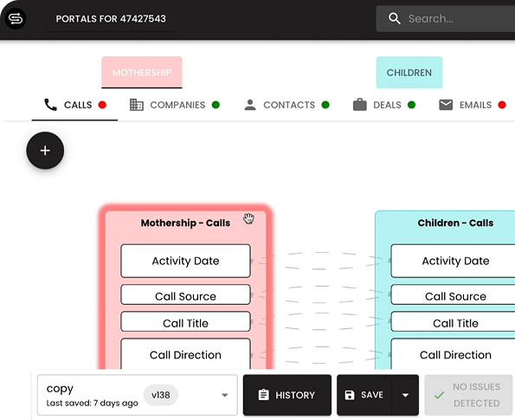Click the red status dot beside Emails
The image size is (515, 420).
[501, 105]
